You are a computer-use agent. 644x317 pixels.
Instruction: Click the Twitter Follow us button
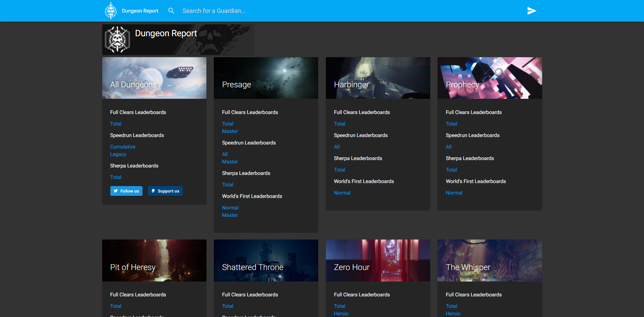(x=126, y=191)
